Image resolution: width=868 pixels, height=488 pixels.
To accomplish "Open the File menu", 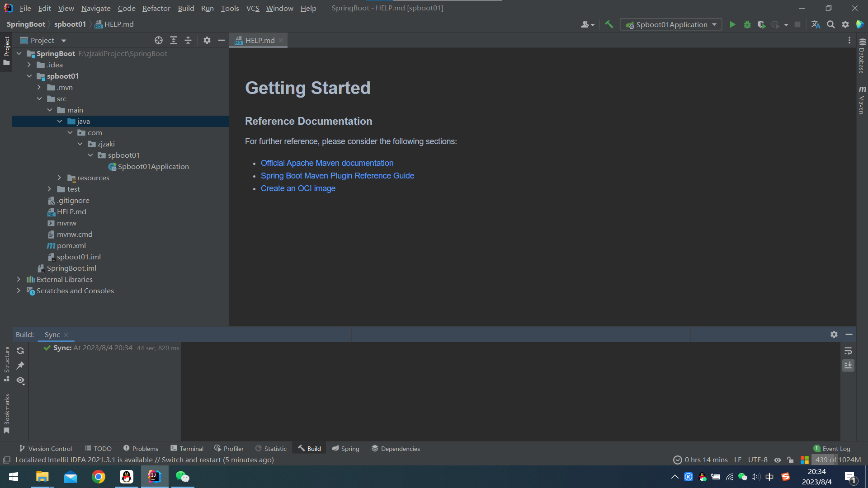I will point(25,8).
